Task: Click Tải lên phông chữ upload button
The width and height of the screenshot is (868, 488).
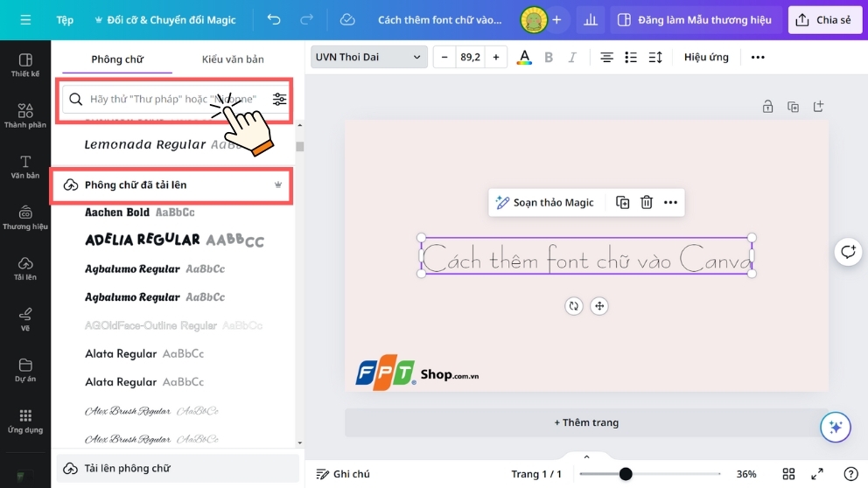Action: coord(178,468)
